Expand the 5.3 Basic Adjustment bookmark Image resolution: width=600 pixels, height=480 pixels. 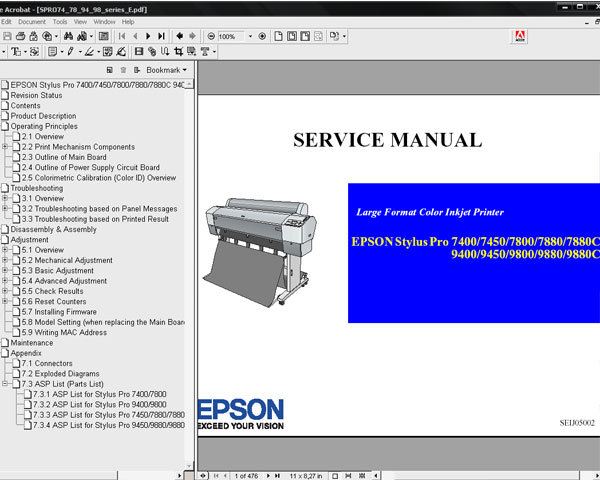click(x=6, y=271)
